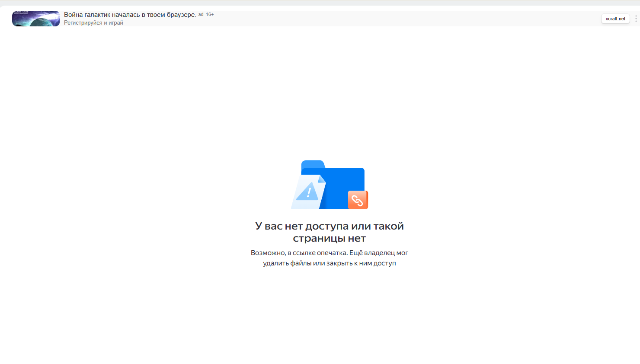Click the orange link chain icon
The width and height of the screenshot is (640, 364).
pyautogui.click(x=358, y=200)
